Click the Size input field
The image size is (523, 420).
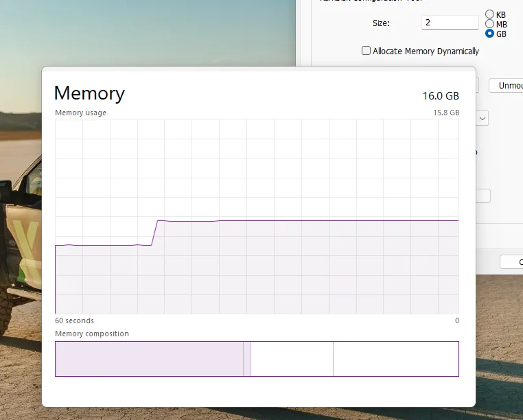tap(450, 23)
